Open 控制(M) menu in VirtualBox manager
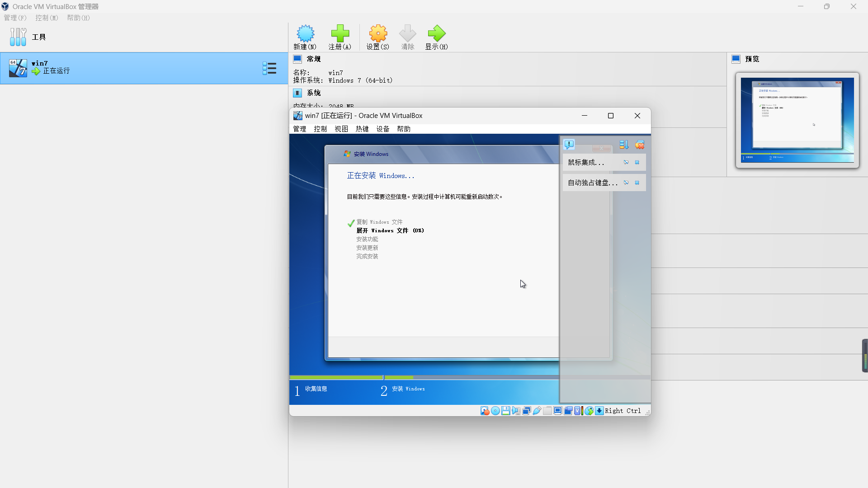 click(x=47, y=18)
